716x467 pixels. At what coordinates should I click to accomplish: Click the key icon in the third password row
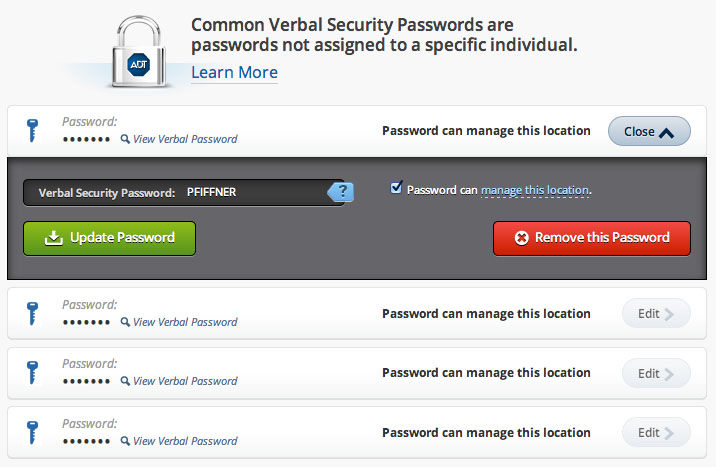(x=33, y=373)
